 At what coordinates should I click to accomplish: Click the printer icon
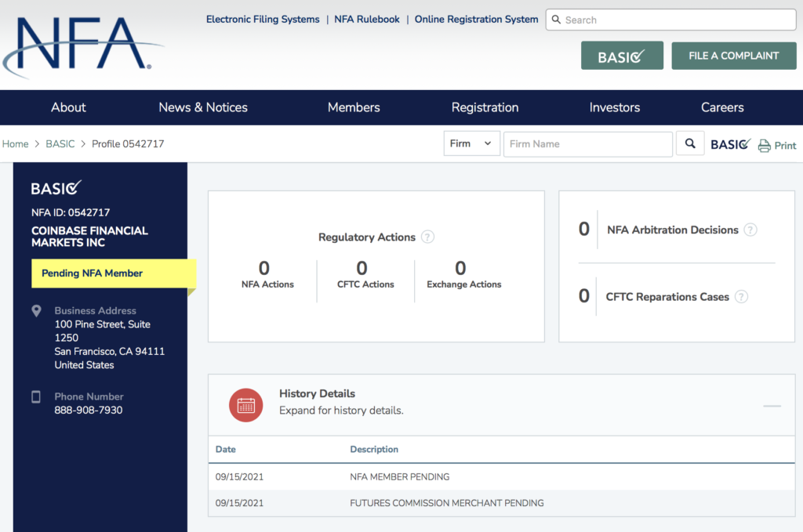(764, 146)
